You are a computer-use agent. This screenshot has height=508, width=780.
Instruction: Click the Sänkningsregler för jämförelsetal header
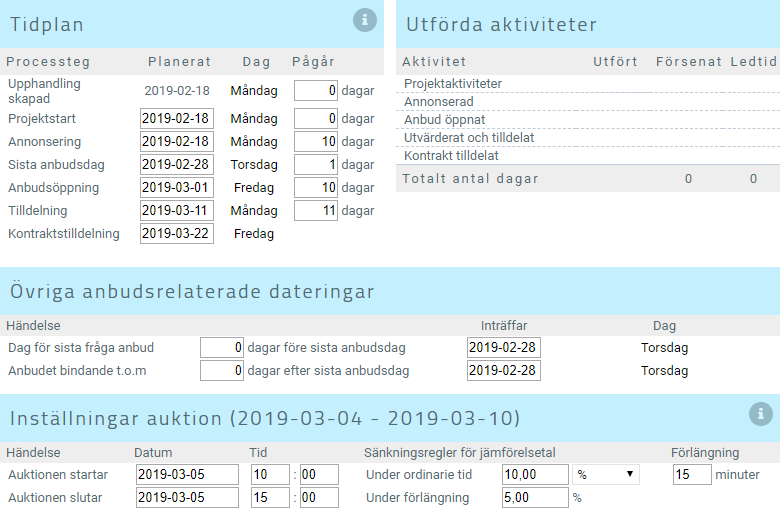point(460,453)
